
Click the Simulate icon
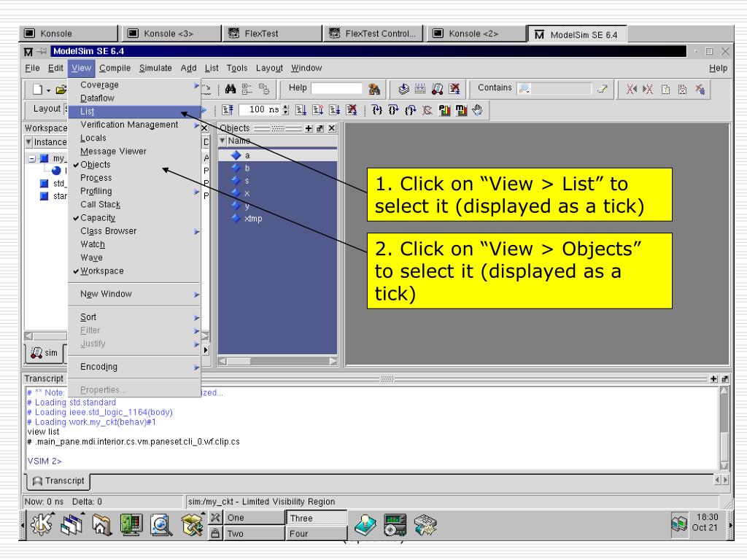[437, 89]
